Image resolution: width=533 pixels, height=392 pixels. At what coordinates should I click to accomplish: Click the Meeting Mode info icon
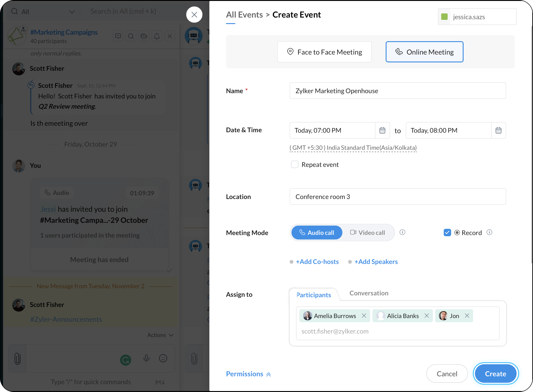402,232
